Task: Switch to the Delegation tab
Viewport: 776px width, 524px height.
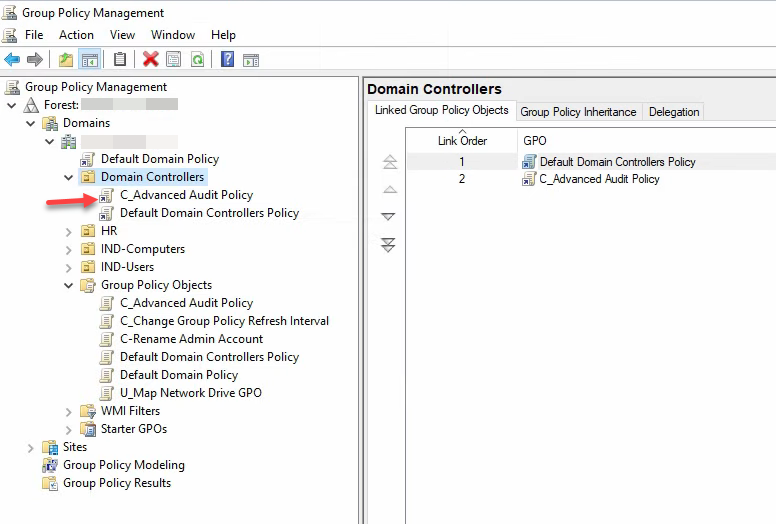Action: click(674, 112)
